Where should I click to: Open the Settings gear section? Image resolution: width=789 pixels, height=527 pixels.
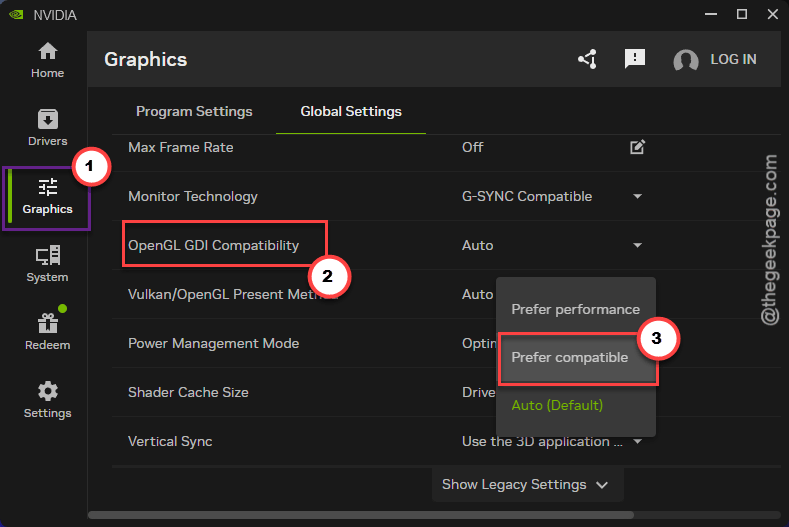(47, 400)
